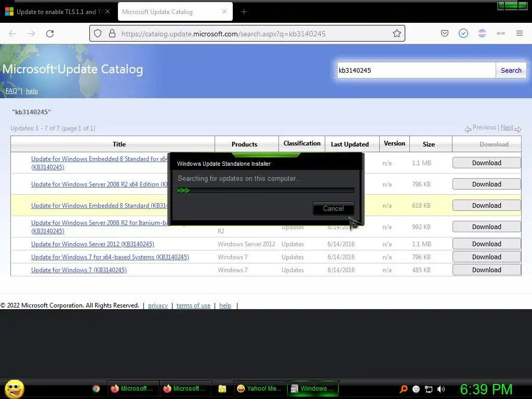Image resolution: width=532 pixels, height=399 pixels.
Task: Click the Previous page link
Action: click(x=484, y=127)
